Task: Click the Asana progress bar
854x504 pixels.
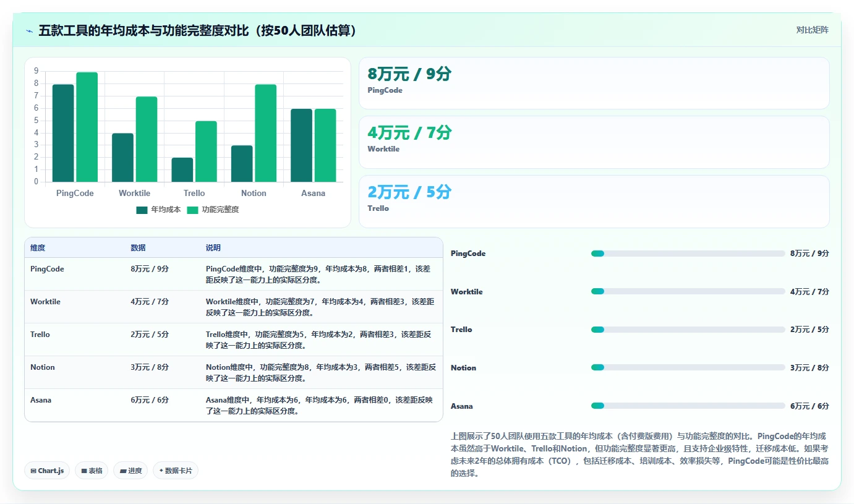Action: (x=688, y=406)
